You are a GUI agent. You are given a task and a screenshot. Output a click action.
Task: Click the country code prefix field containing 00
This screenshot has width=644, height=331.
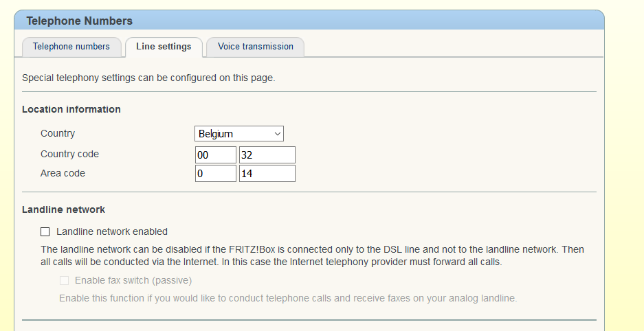coord(215,155)
